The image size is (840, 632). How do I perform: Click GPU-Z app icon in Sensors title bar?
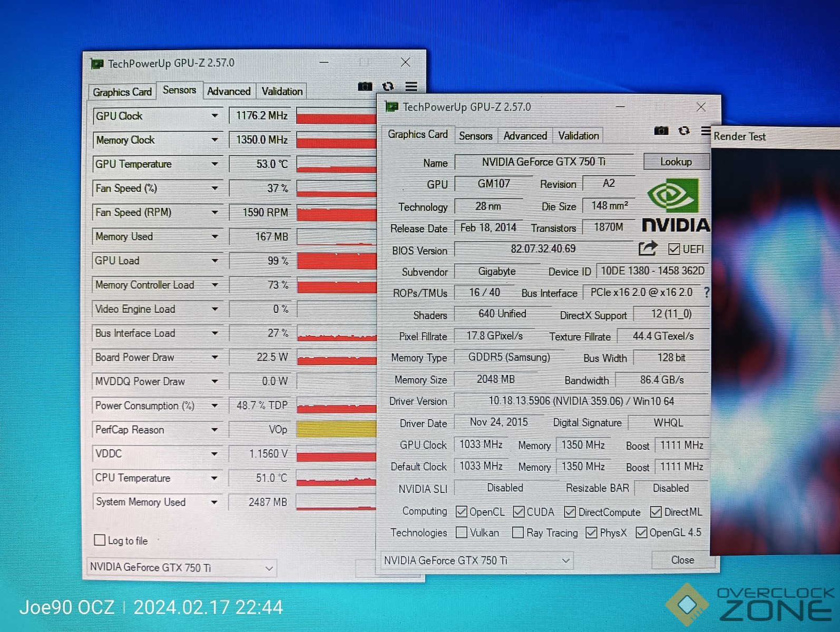pos(97,64)
